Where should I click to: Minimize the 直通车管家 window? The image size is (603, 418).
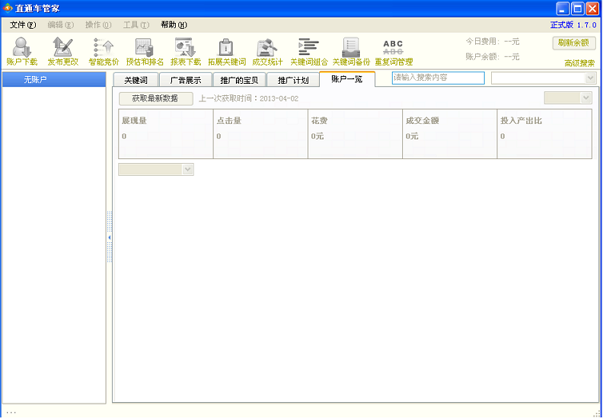point(563,8)
